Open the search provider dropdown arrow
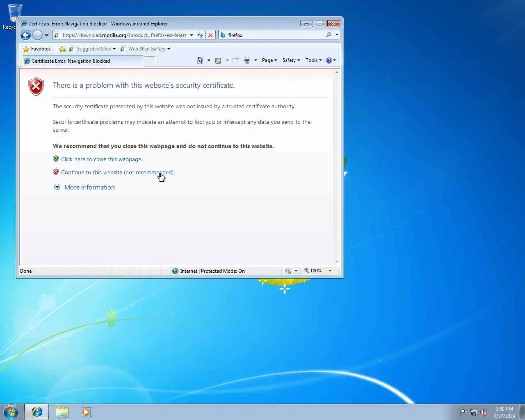This screenshot has height=420, width=525. [x=337, y=35]
